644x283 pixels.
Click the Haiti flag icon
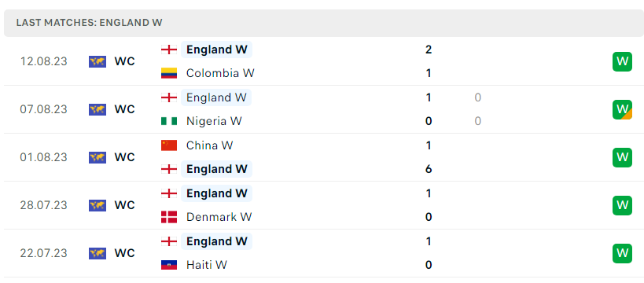pos(169,265)
